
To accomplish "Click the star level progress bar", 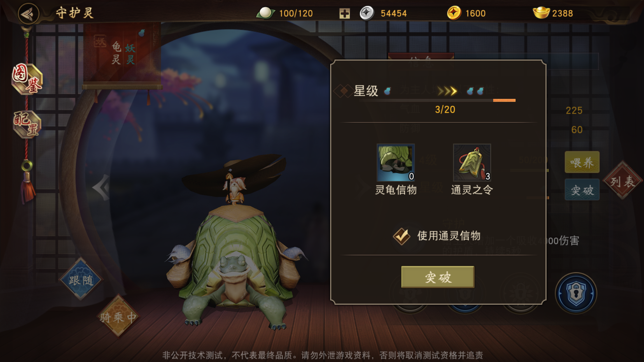I will pyautogui.click(x=437, y=100).
